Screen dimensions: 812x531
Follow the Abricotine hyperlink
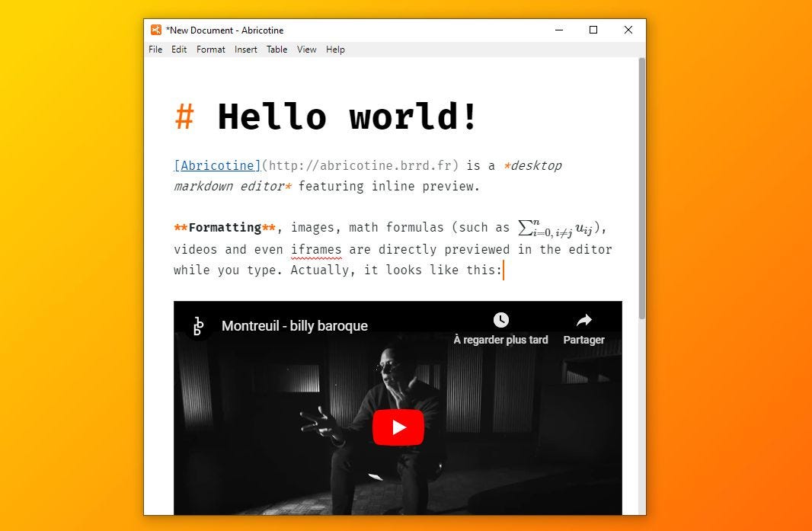[x=217, y=165]
